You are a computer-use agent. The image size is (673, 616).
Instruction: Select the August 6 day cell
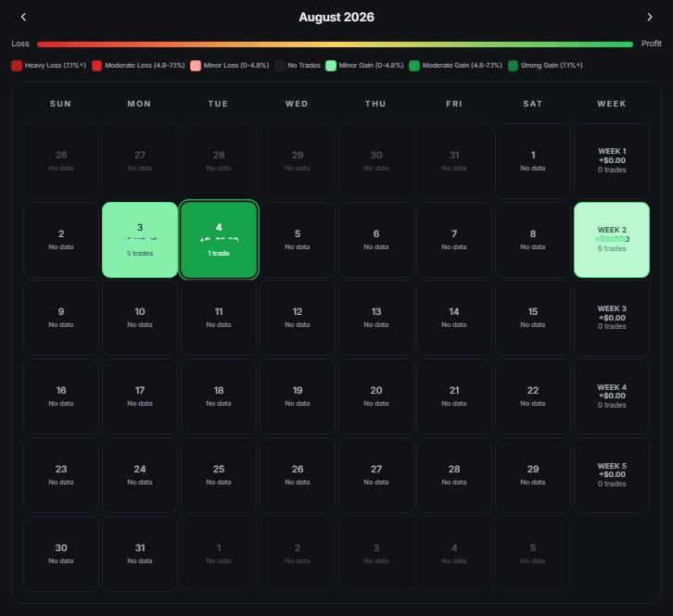click(x=376, y=240)
